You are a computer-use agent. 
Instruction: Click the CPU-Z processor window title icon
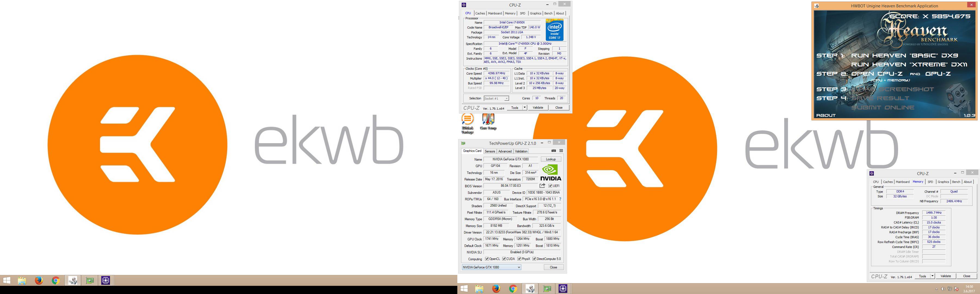464,5
